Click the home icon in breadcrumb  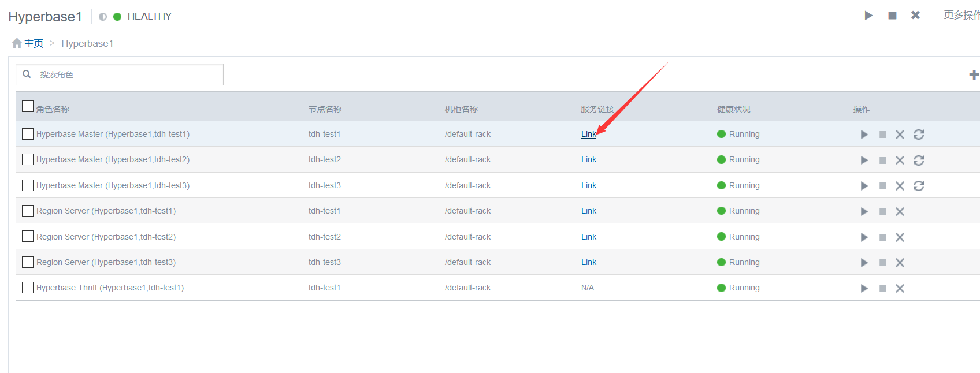[x=17, y=43]
